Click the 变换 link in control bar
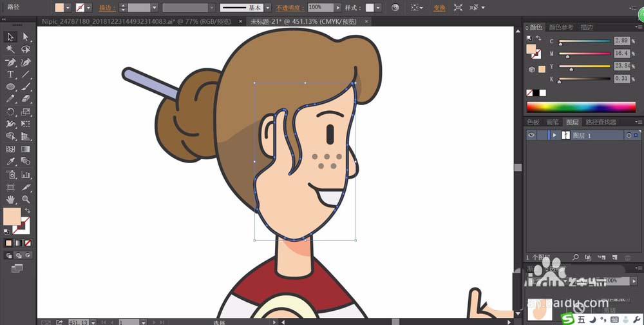This screenshot has height=325, width=644. coord(439,8)
